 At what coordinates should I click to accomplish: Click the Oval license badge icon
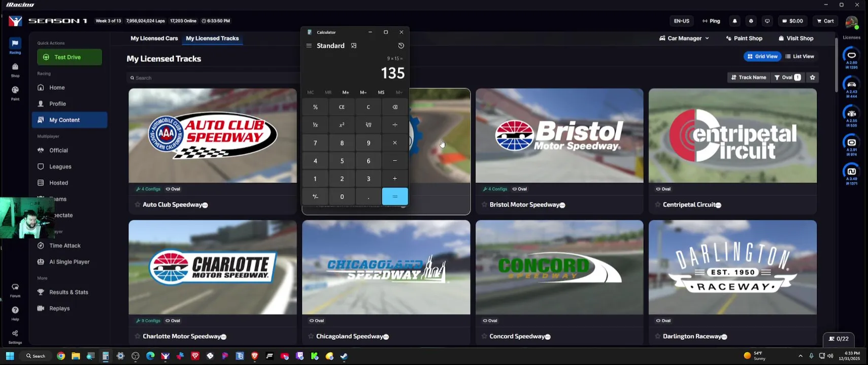pos(852,55)
